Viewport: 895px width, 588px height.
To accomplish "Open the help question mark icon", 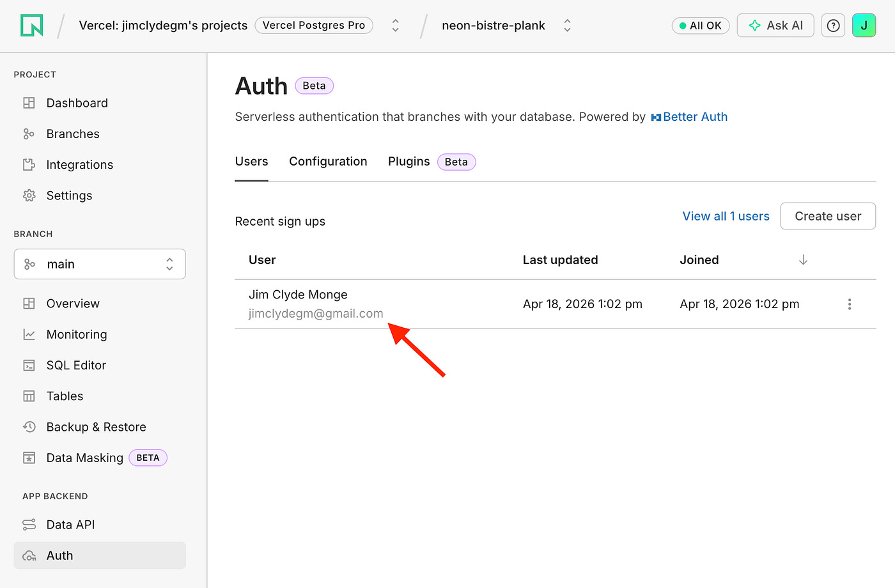I will click(x=833, y=26).
